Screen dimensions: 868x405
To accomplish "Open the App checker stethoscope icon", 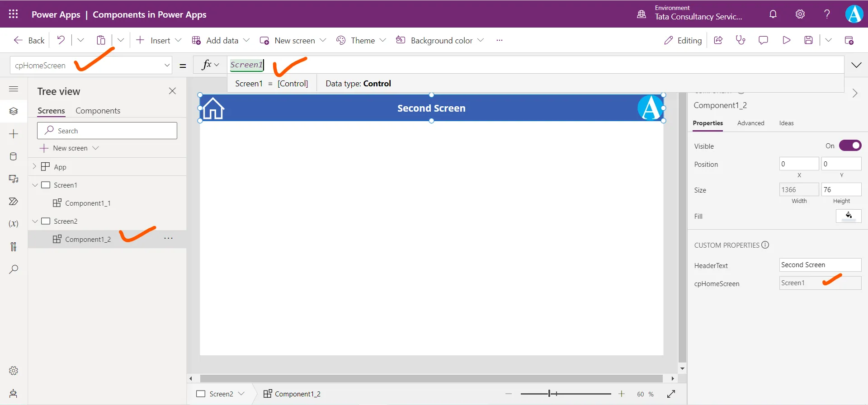I will [x=741, y=40].
